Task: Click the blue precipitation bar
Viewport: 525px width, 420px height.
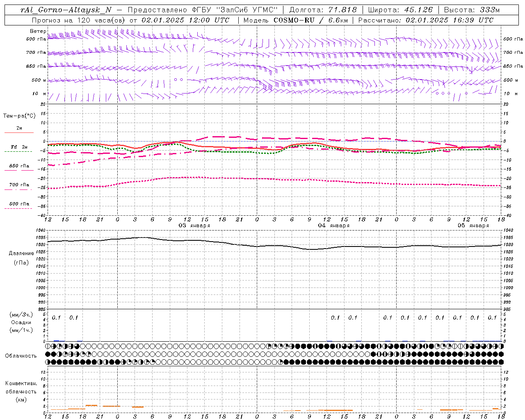Action: [x=57, y=341]
